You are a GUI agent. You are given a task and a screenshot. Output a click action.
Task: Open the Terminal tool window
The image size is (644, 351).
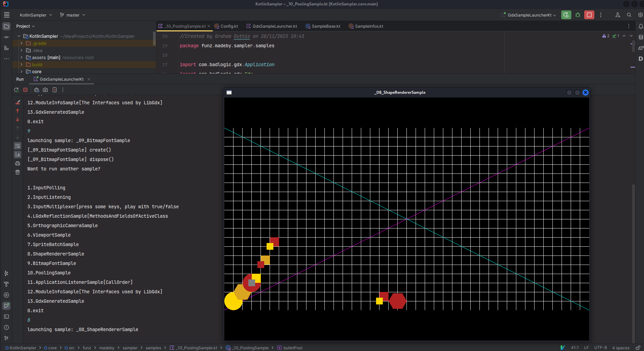pyautogui.click(x=6, y=317)
